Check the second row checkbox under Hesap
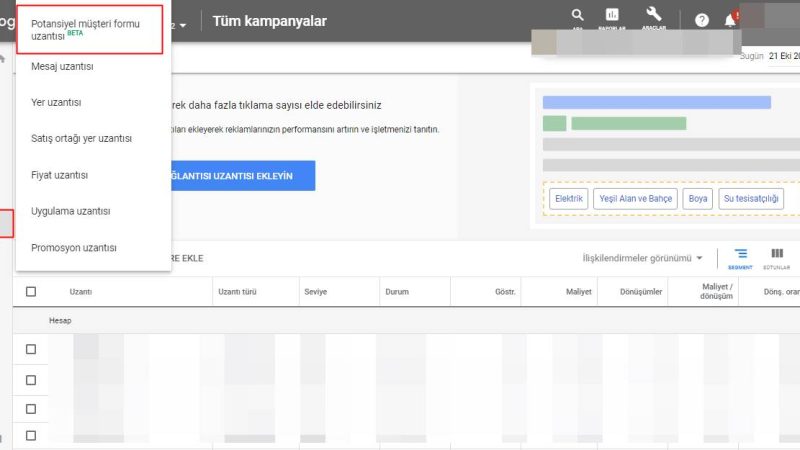 click(x=31, y=380)
